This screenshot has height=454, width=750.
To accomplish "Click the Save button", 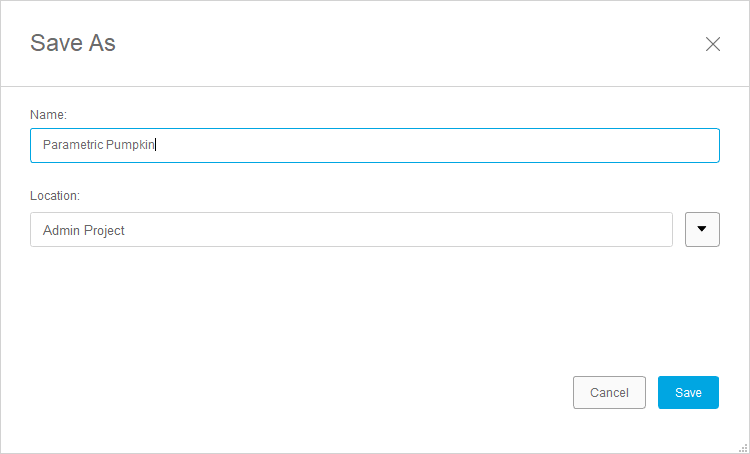I will (688, 393).
